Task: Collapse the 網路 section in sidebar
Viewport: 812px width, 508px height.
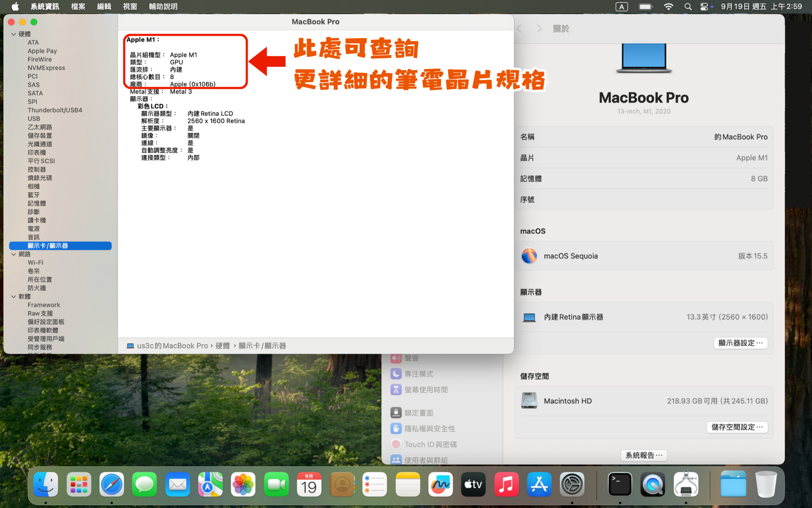Action: coord(14,254)
